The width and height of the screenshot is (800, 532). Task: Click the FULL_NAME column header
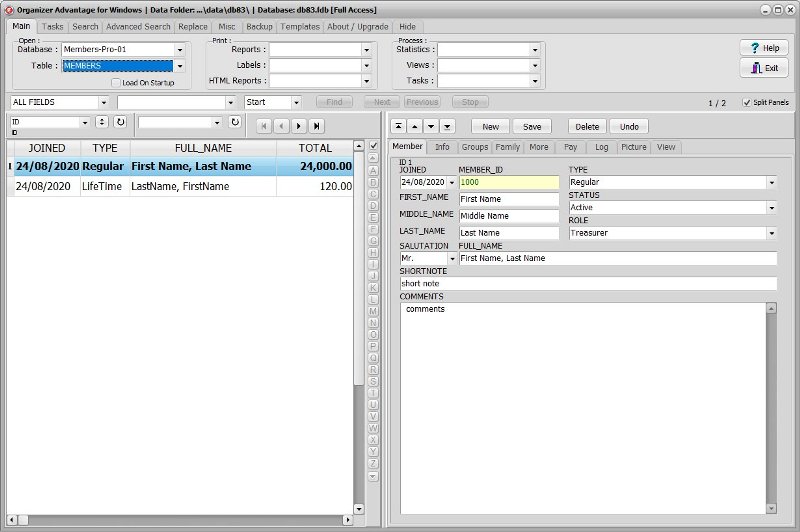point(203,148)
